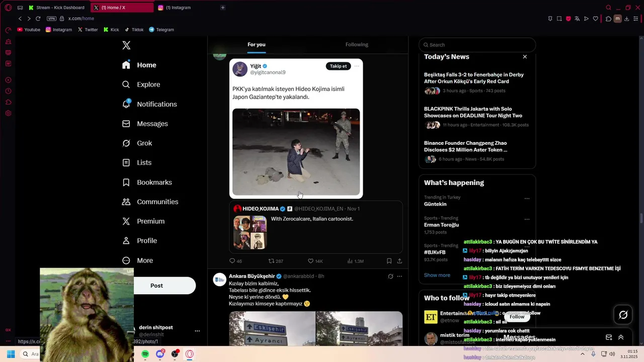Click the Takip et button
The height and width of the screenshot is (362, 644).
point(338,66)
